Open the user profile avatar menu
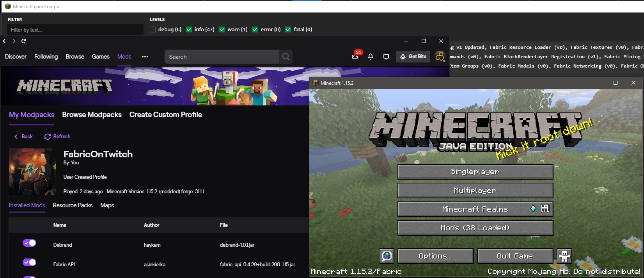Screen dimensions: 644x278 [440, 57]
